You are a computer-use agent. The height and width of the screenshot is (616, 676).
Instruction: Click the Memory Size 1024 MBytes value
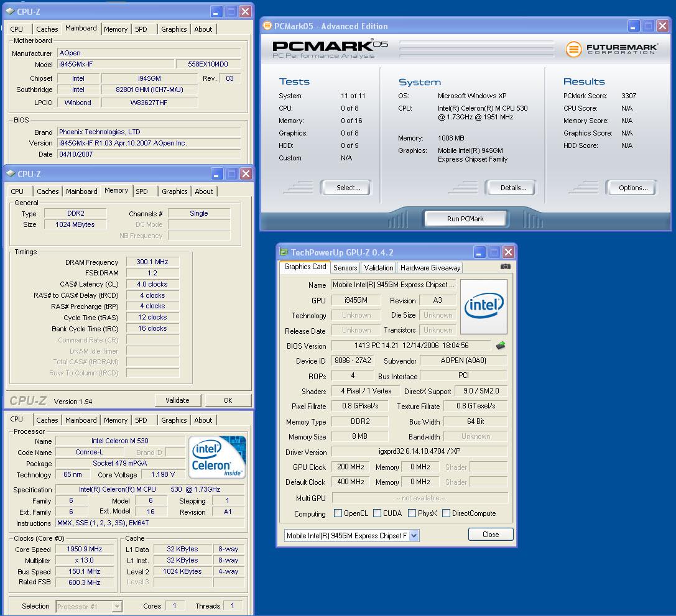[x=75, y=224]
